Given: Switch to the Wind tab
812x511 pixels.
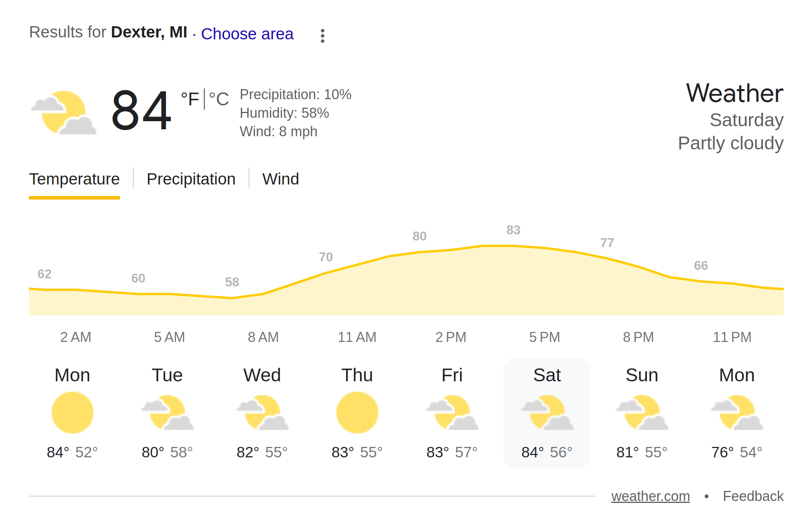Looking at the screenshot, I should tap(281, 179).
